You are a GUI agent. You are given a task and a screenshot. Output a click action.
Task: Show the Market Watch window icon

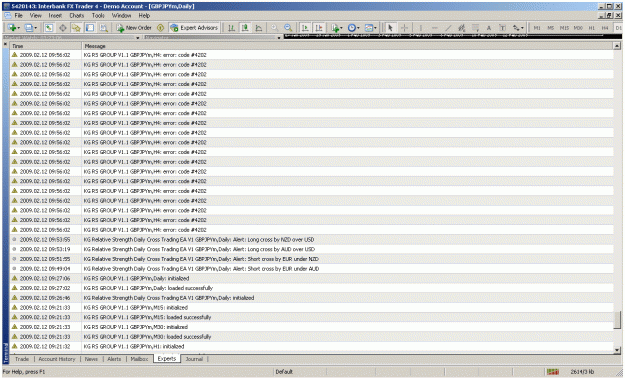click(x=49, y=28)
